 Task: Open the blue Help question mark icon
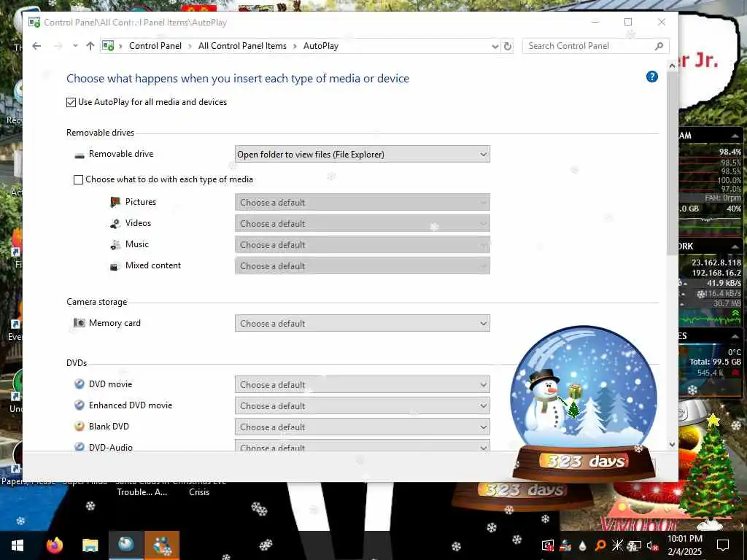point(651,77)
